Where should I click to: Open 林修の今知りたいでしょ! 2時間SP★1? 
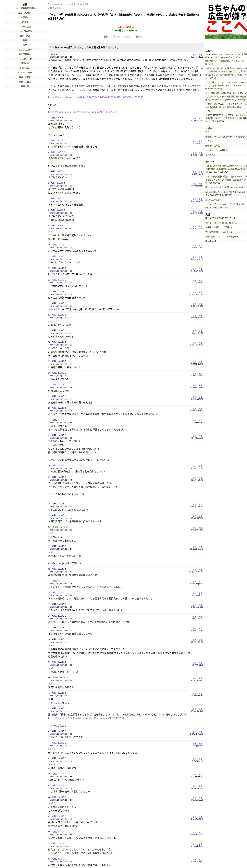click(222, 237)
